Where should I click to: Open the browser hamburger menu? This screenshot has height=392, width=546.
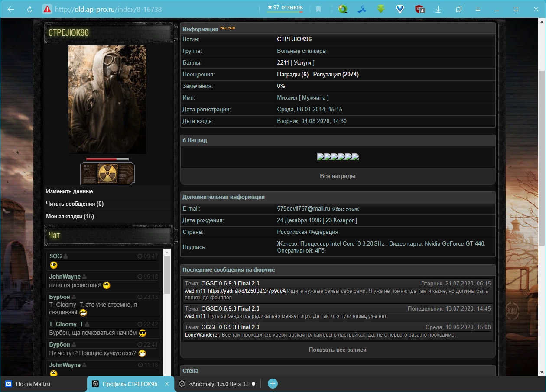478,9
